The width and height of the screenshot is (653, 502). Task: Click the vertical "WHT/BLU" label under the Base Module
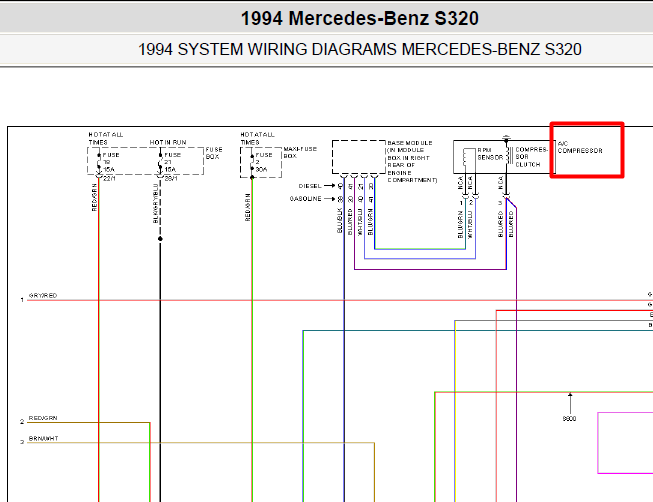click(x=360, y=222)
